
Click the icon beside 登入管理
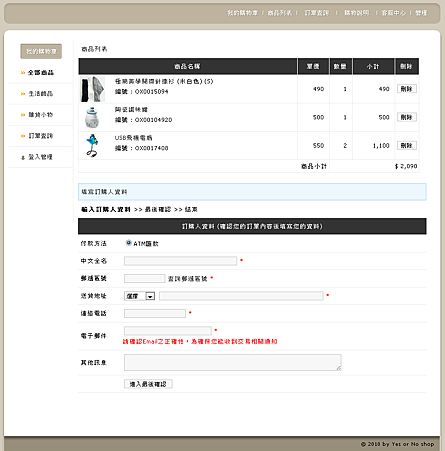pos(23,157)
